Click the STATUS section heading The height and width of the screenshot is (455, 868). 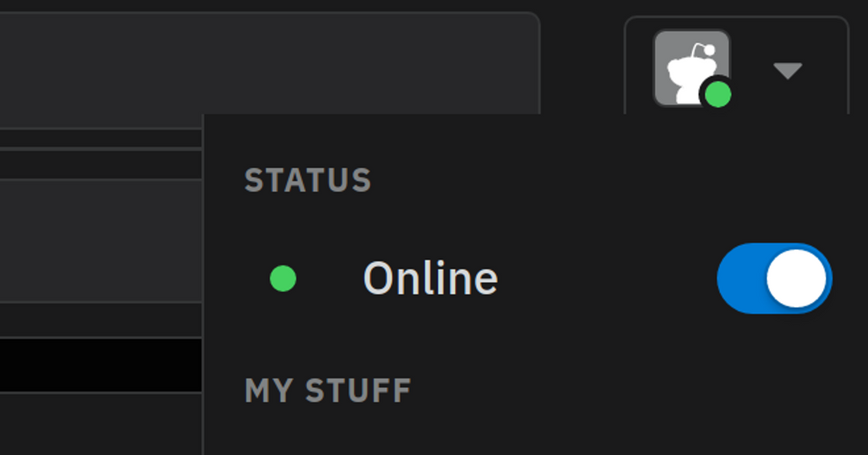click(308, 180)
